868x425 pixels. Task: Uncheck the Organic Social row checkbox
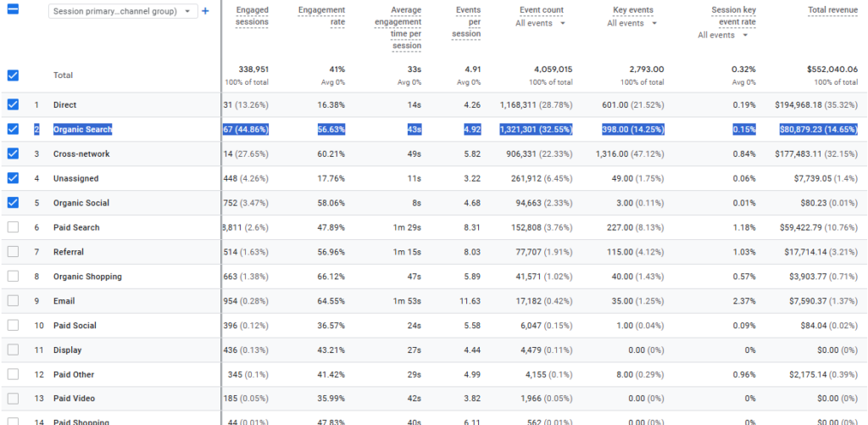[13, 202]
